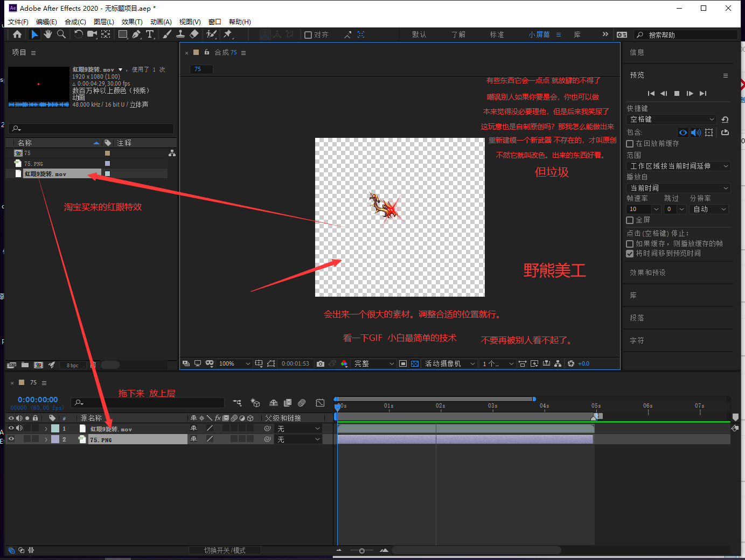745x560 pixels.
Task: Tick the 全屏 fullscreen checkbox
Action: pos(630,220)
